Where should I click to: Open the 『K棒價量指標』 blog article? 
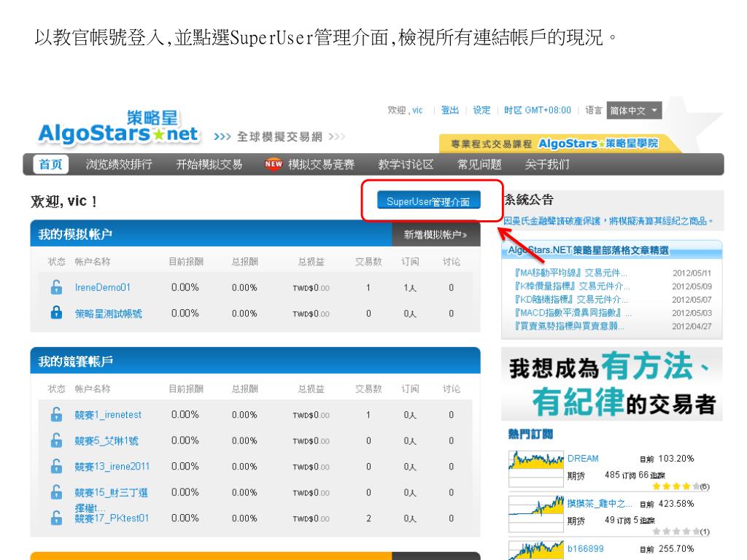tap(572, 286)
